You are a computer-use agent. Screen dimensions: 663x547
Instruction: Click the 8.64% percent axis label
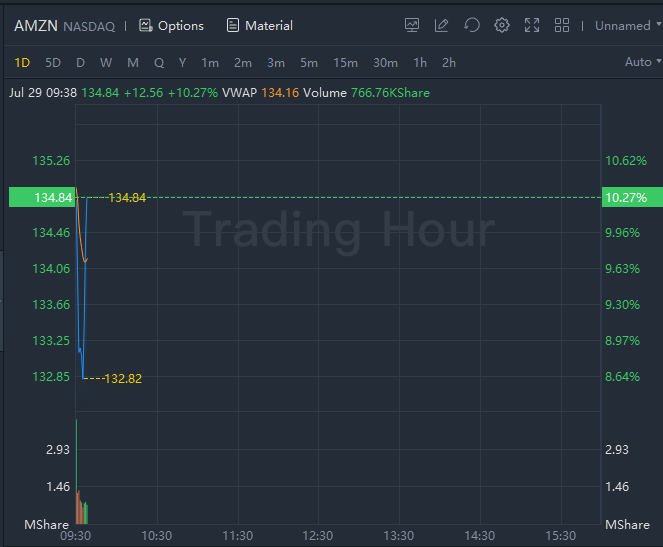point(622,377)
